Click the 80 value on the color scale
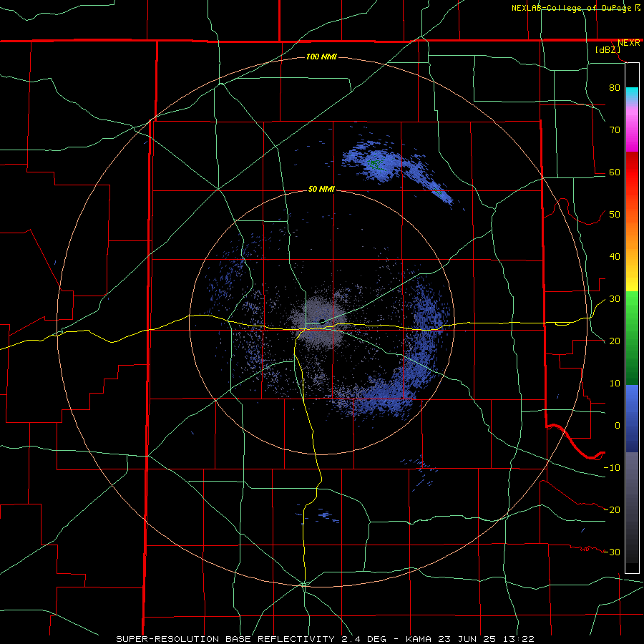Viewport: 644px width, 644px height. click(x=615, y=88)
